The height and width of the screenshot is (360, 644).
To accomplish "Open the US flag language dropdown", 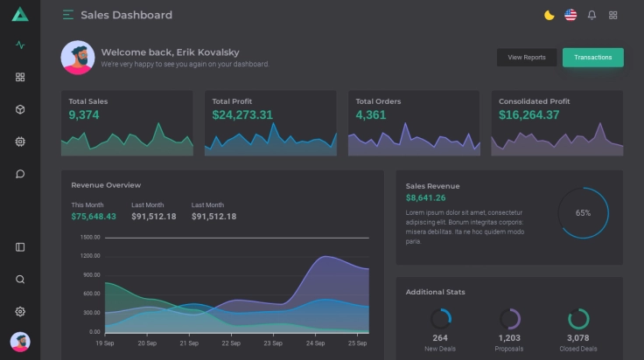I will 570,15.
